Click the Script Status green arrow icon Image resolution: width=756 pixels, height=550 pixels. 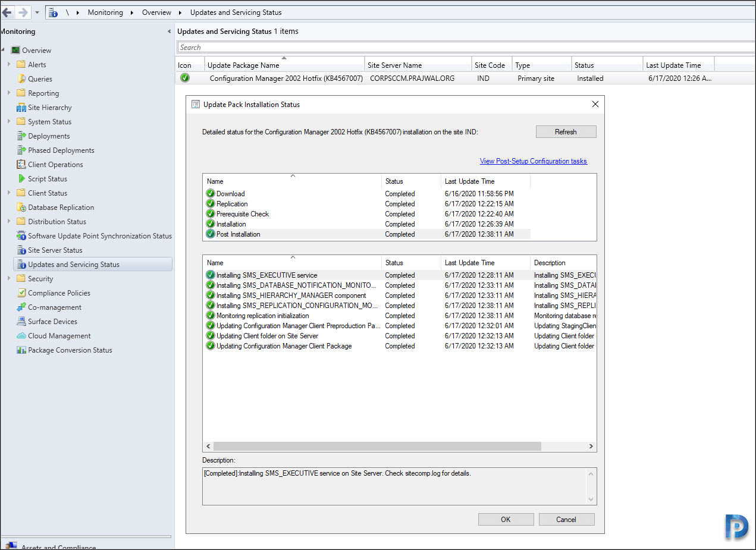pos(21,179)
